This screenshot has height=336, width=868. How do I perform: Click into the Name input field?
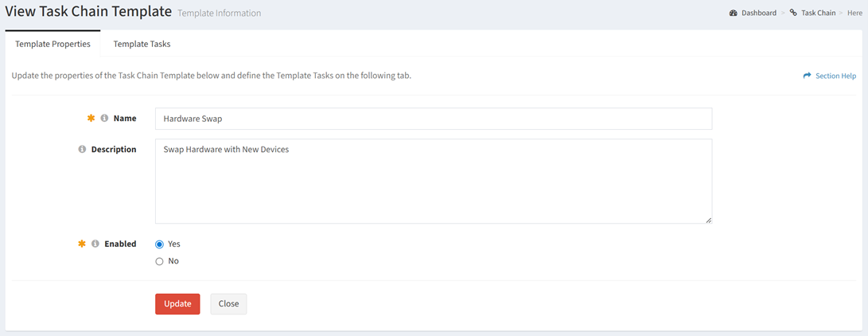[434, 119]
